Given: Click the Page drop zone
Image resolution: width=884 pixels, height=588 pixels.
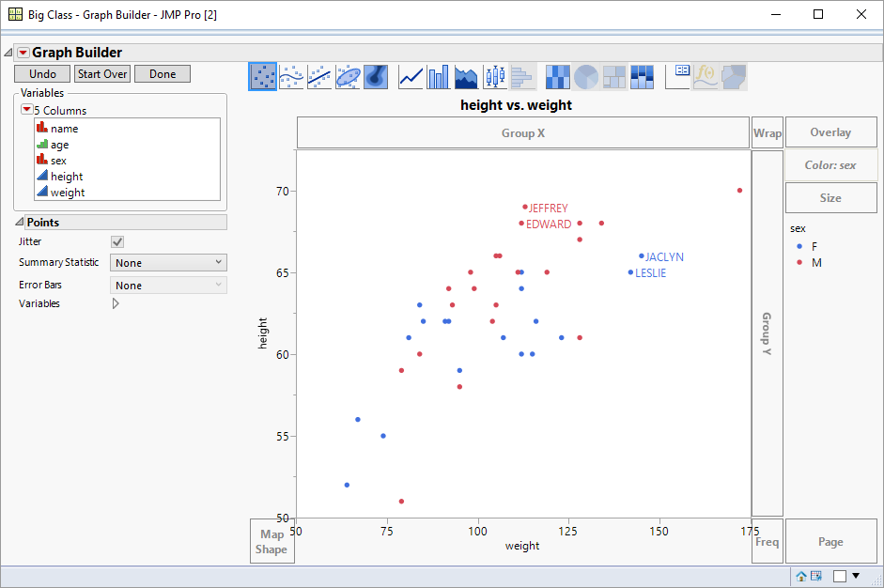Looking at the screenshot, I should (x=831, y=541).
